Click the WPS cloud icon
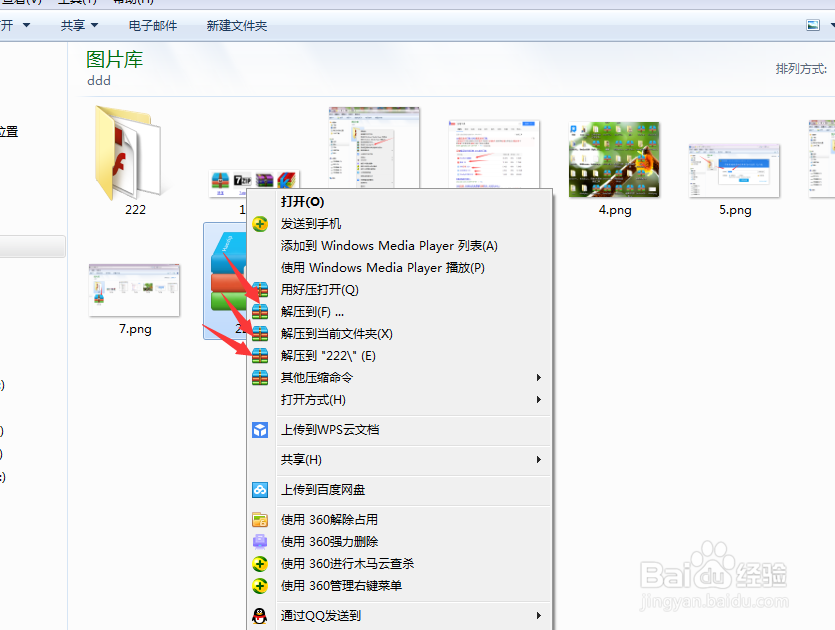This screenshot has height=630, width=835. click(260, 430)
